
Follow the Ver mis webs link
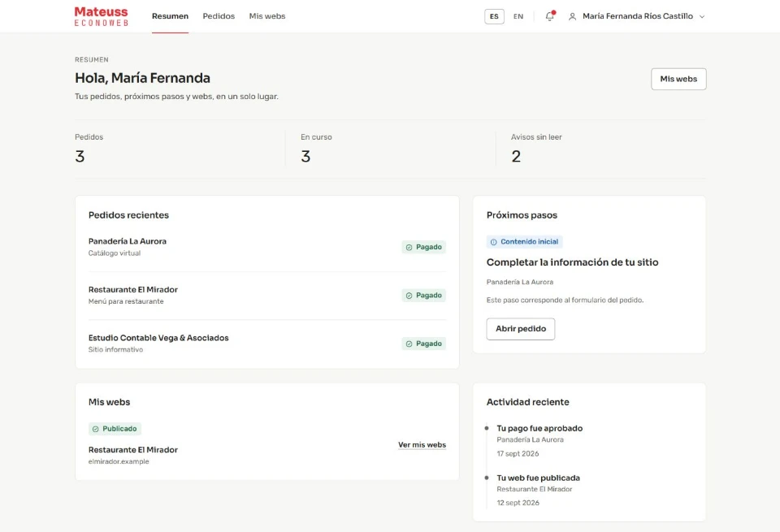pos(422,445)
